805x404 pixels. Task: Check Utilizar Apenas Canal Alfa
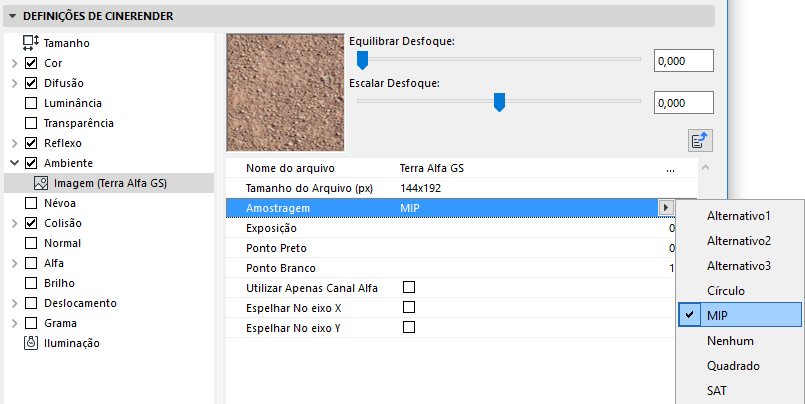point(409,287)
